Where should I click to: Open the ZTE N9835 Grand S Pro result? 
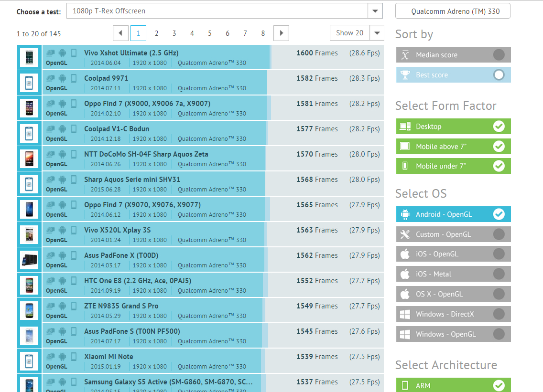pyautogui.click(x=121, y=306)
